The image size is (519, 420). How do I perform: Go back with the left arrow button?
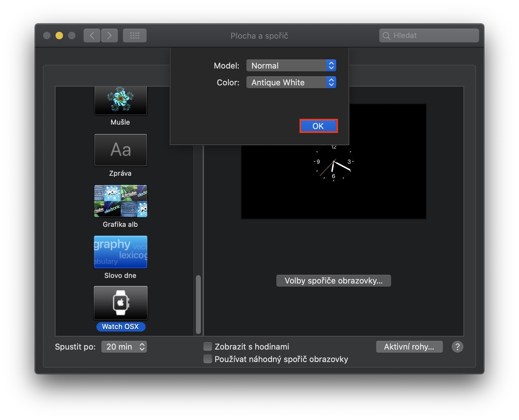(92, 36)
